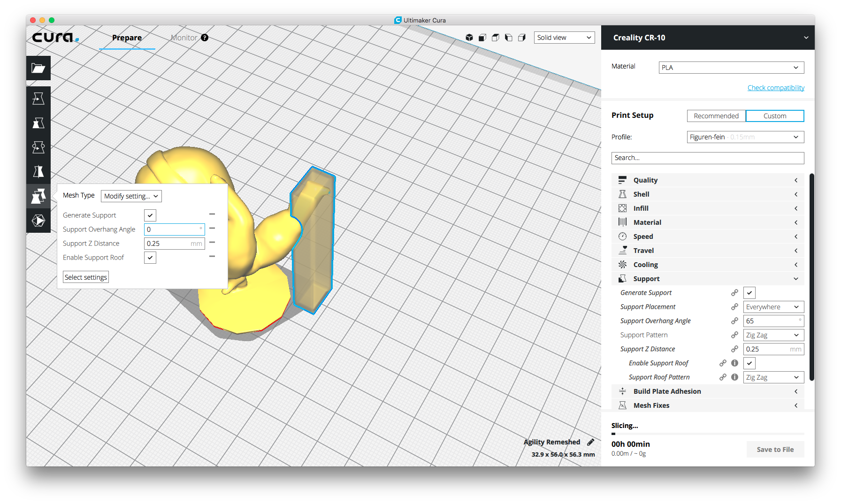The width and height of the screenshot is (841, 504).
Task: Change Support Placement from Everywhere
Action: click(x=773, y=306)
